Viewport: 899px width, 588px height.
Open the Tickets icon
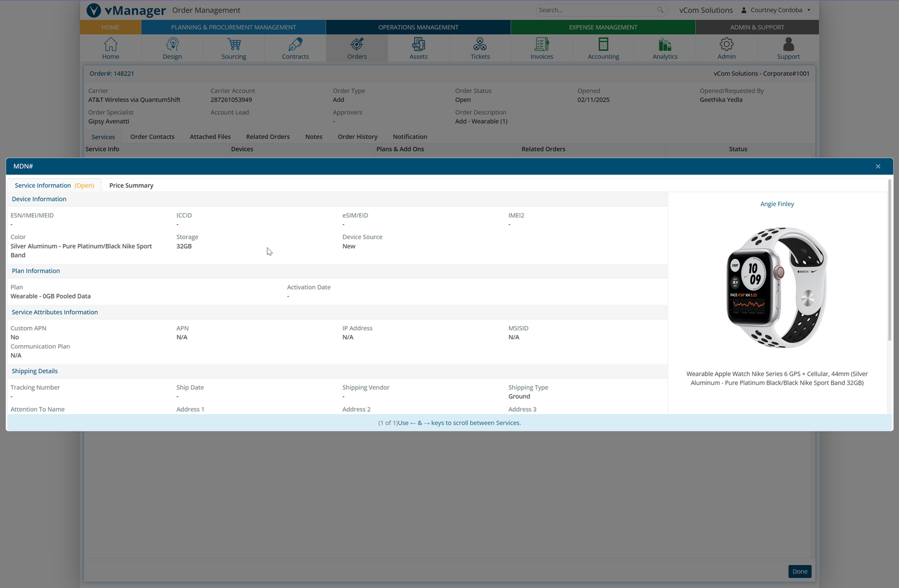tap(480, 44)
